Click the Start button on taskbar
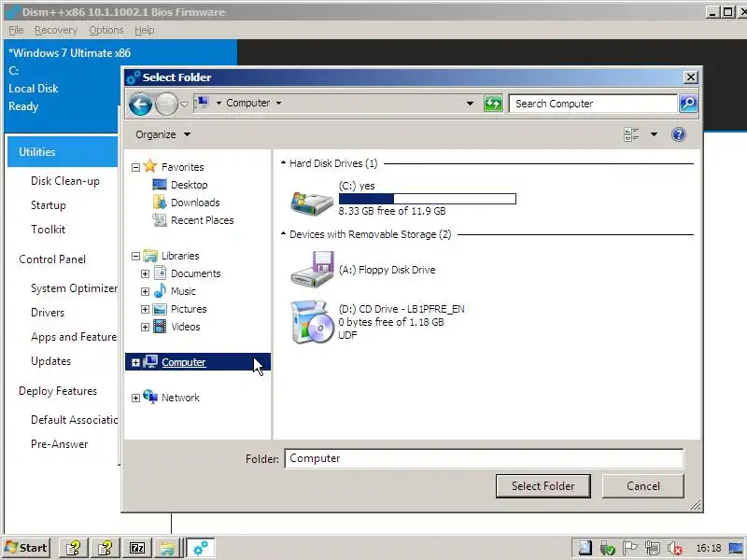The width and height of the screenshot is (747, 560). click(26, 548)
